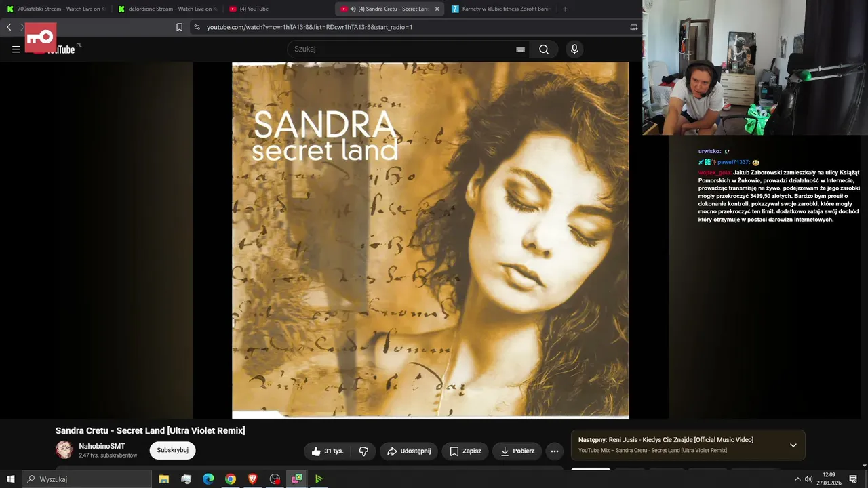Click the video title Sandra Cretu - Secret Land
868x488 pixels.
151,430
